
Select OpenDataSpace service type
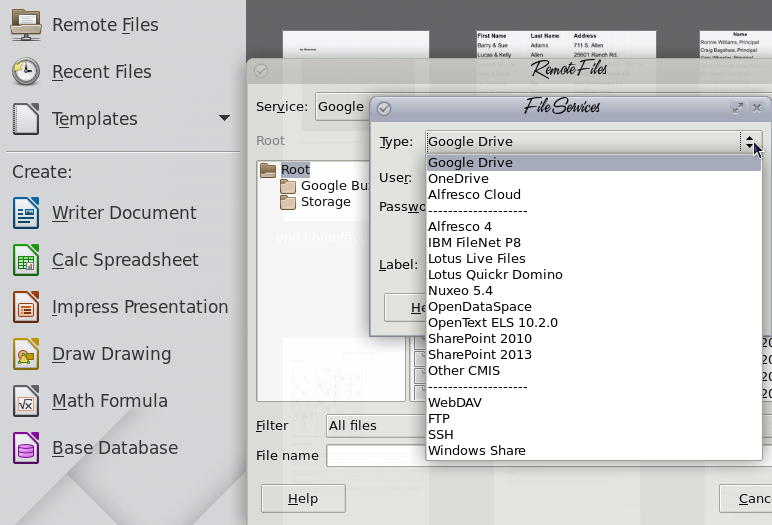tap(593, 306)
